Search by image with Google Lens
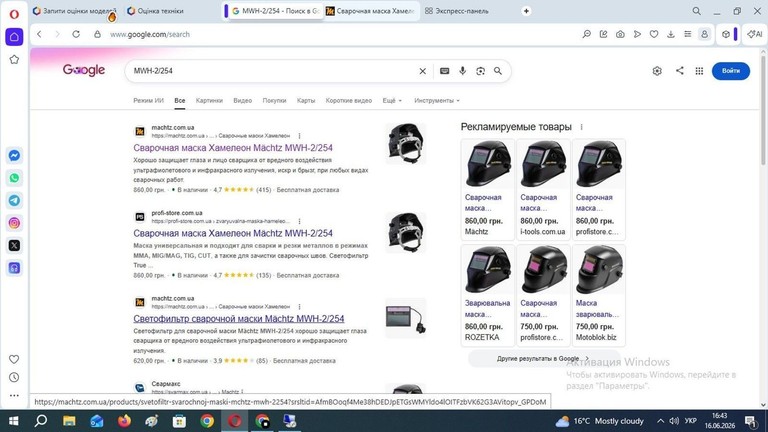This screenshot has width=768, height=432. coord(480,71)
